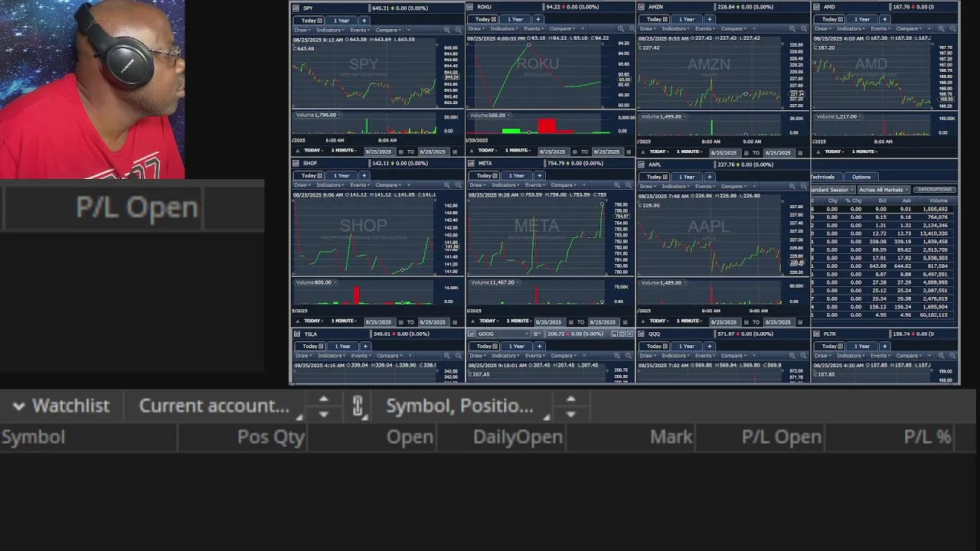Viewport: 980px width, 551px height.
Task: Open AAPL symbol menu icon
Action: click(641, 165)
